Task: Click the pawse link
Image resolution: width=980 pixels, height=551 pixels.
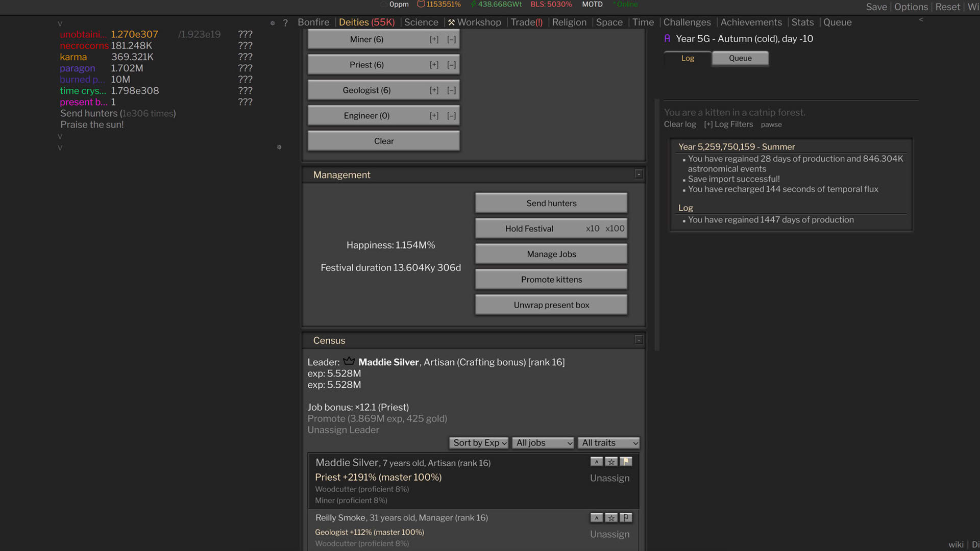Action: (771, 124)
